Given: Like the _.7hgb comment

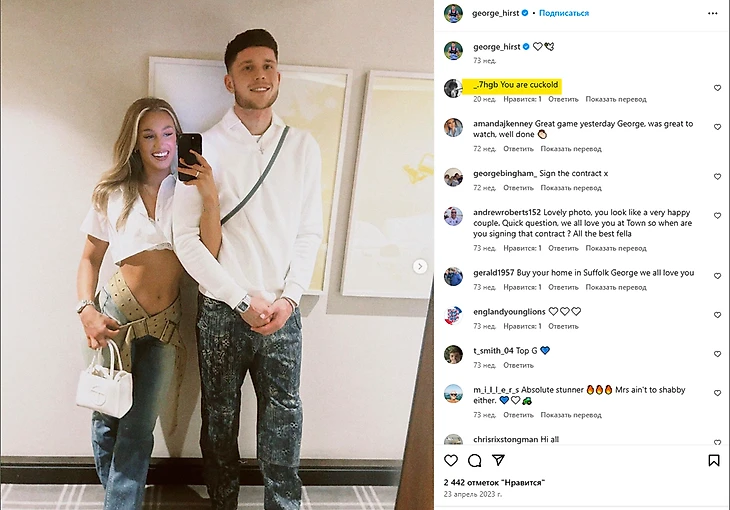Looking at the screenshot, I should (x=717, y=88).
